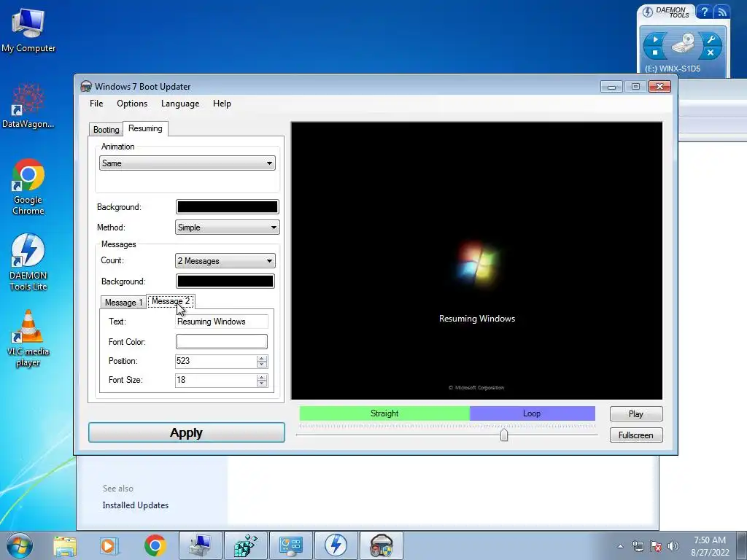Screen dimensions: 747x560
Task: Click the virtual drive disc icon in DAEMON Tools gadget
Action: pyautogui.click(x=683, y=44)
